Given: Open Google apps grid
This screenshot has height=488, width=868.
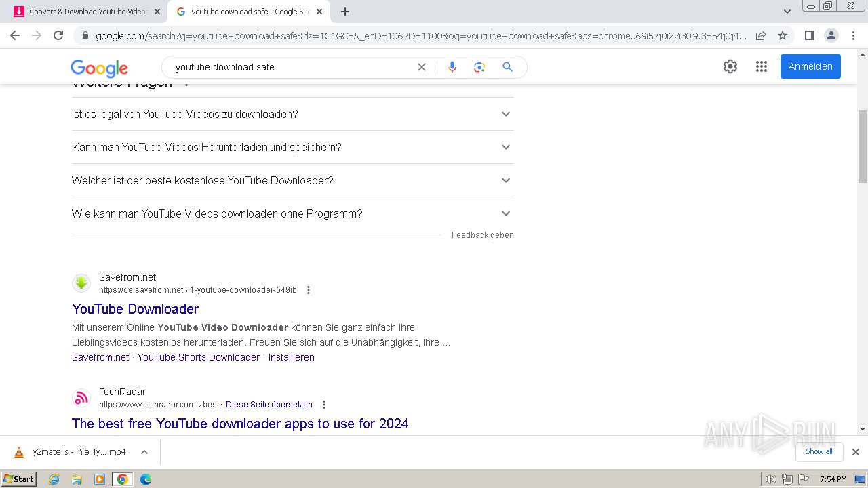Looking at the screenshot, I should coord(762,66).
